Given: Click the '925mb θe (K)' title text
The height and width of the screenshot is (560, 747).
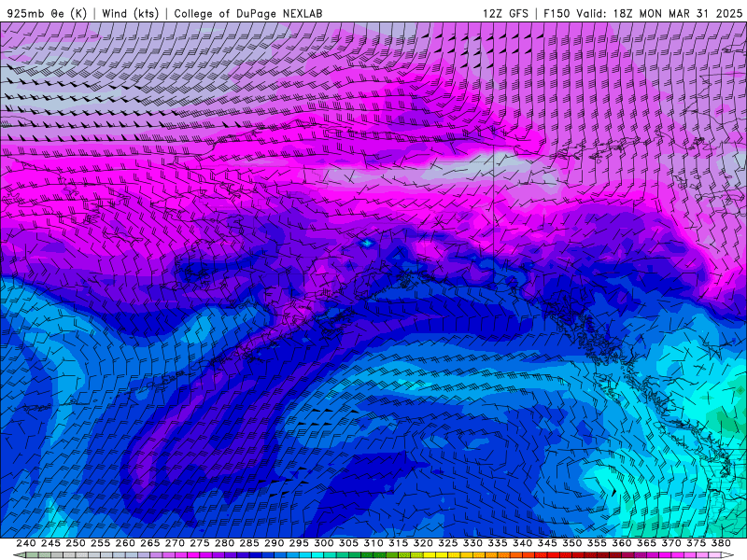Looking at the screenshot, I should click(46, 14).
